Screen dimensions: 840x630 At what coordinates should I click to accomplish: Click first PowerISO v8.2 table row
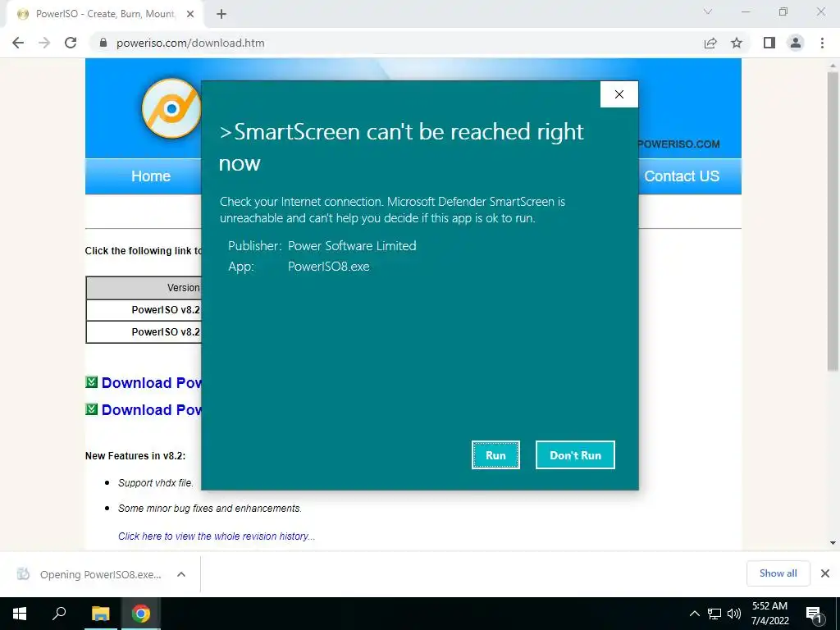(x=144, y=309)
